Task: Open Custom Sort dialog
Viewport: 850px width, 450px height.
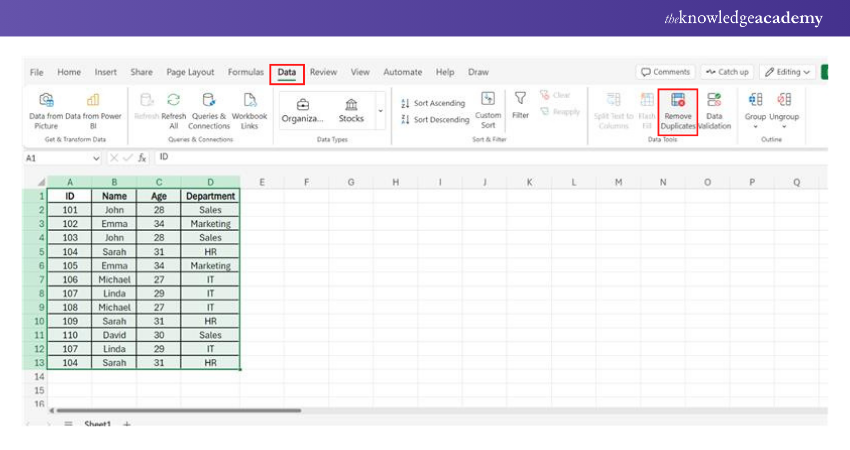Action: 488,100
